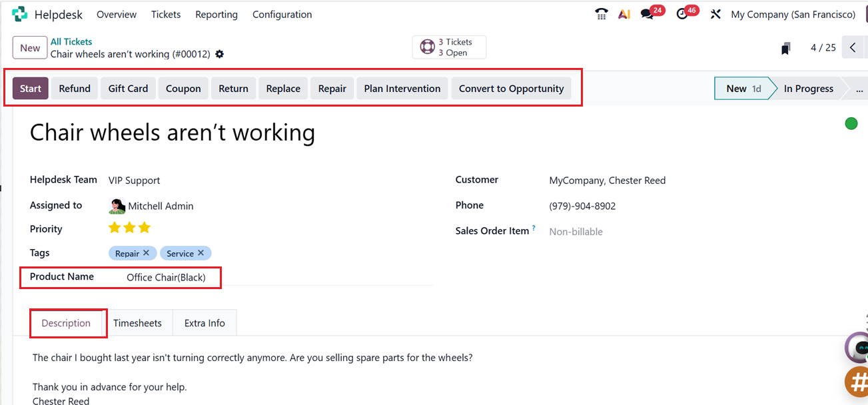
Task: View activities via the clock icon
Action: coord(683,13)
